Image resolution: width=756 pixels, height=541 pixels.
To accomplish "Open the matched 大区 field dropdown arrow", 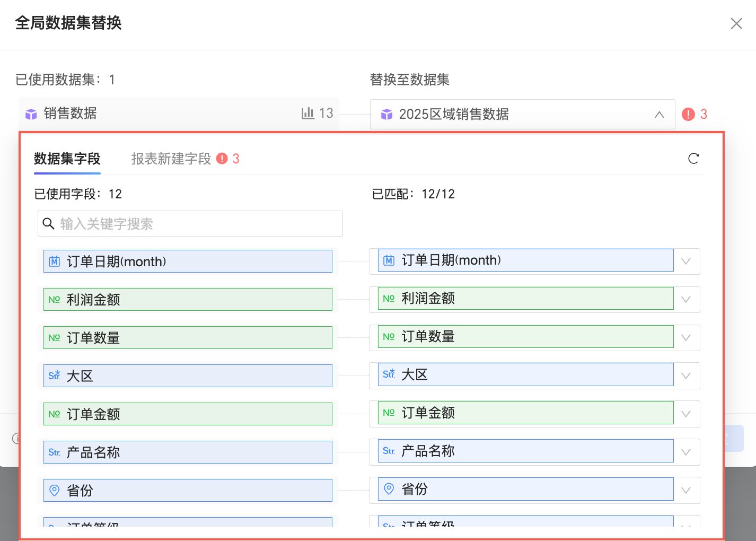I will [685, 376].
